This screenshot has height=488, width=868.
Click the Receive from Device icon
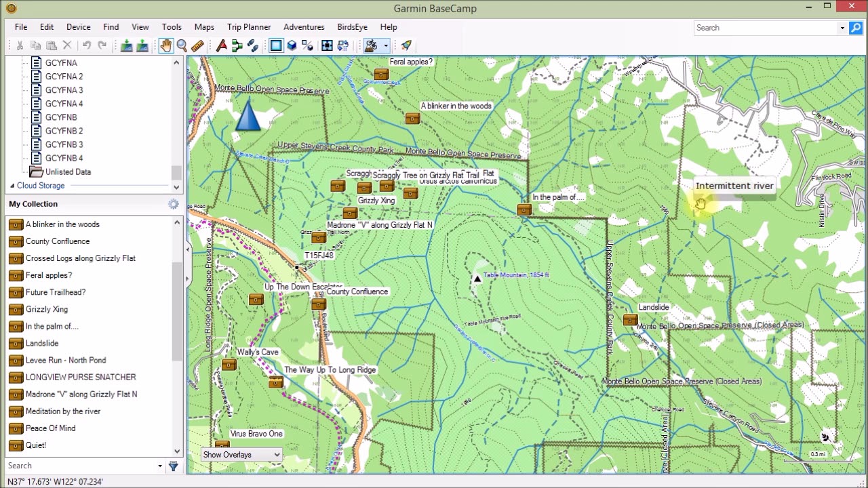pos(126,45)
